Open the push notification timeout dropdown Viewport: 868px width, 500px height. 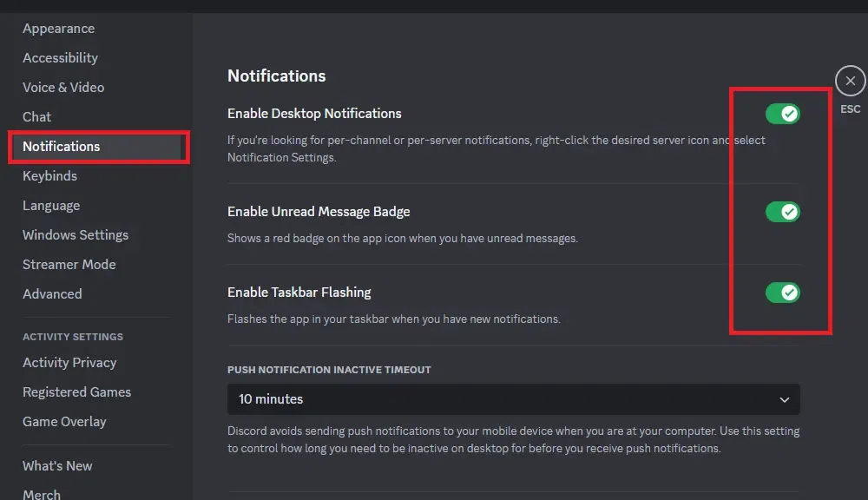513,399
